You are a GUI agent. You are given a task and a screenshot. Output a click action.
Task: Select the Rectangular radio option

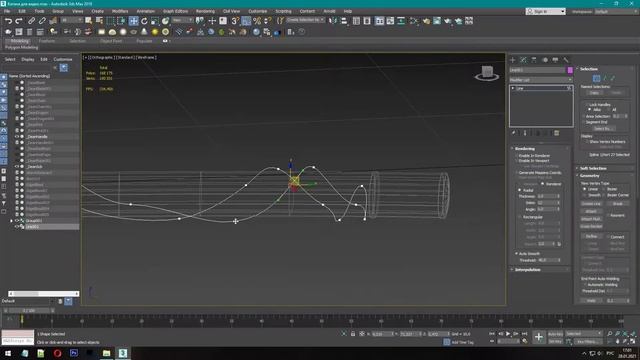pyautogui.click(x=520, y=217)
